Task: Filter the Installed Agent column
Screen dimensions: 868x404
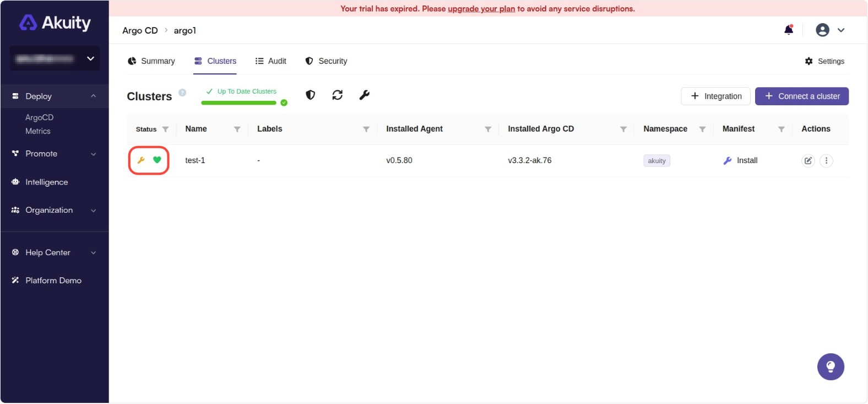Action: (x=487, y=129)
